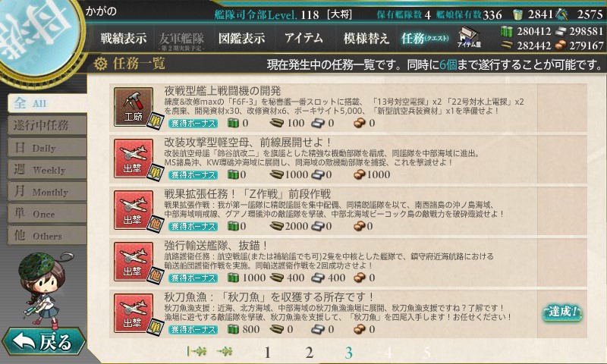Jump to first page arrow icon
Screen dimensions: 607x364
197,351
